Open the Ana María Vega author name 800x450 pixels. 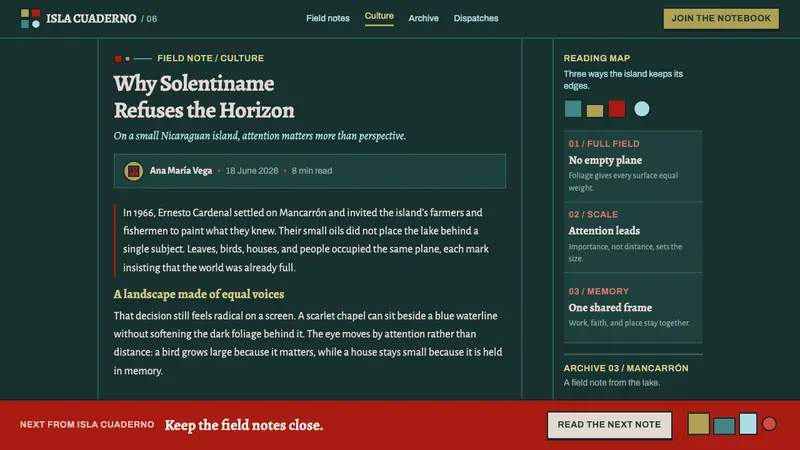point(181,171)
